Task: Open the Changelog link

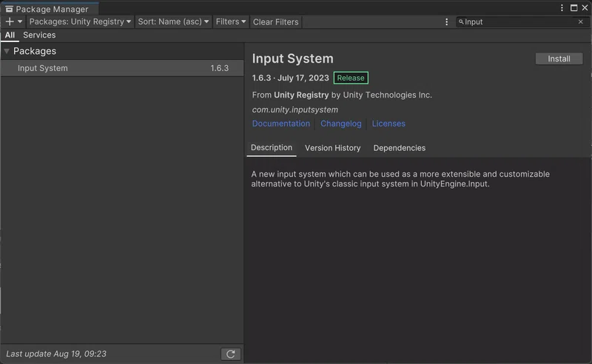Action: pos(341,124)
